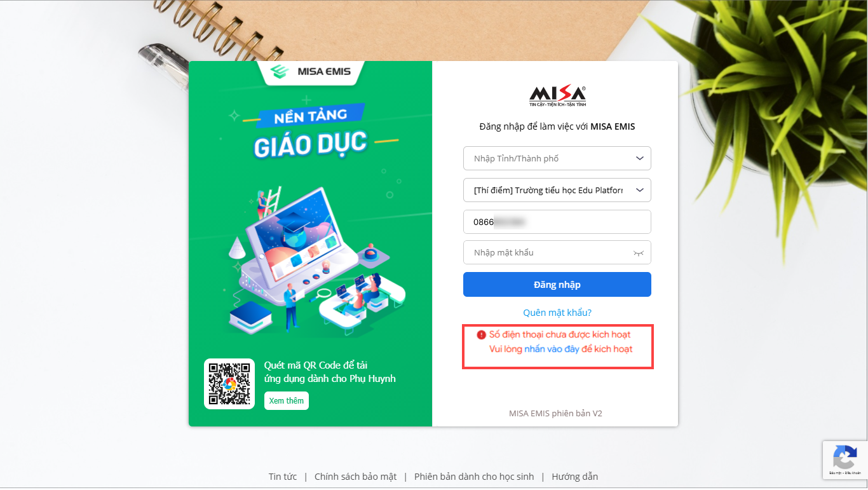868x490 pixels.
Task: Open the Quên mật khẩu? link
Action: (x=557, y=313)
